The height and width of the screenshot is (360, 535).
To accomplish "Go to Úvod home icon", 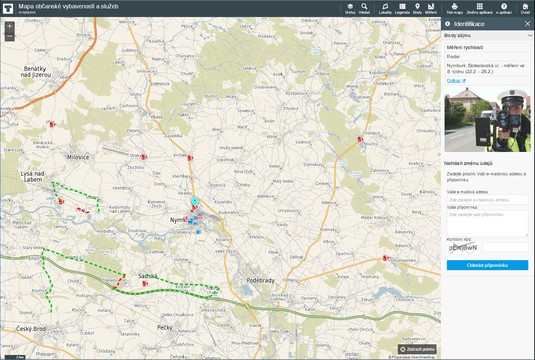I will (x=525, y=9).
